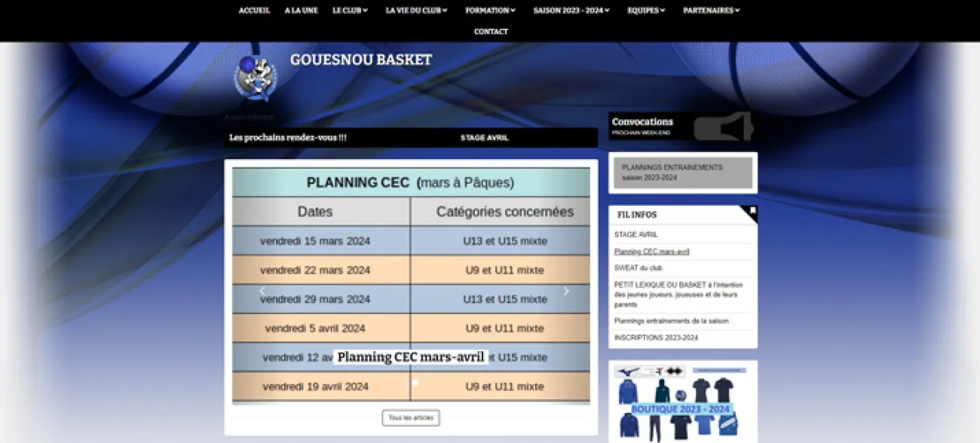Select the slider pagination dot

pos(415,383)
